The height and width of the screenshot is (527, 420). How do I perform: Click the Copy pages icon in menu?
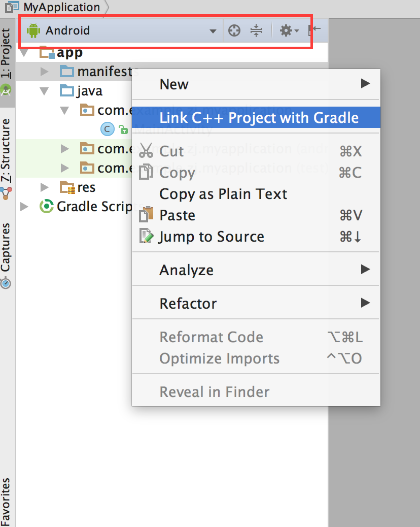pos(146,172)
